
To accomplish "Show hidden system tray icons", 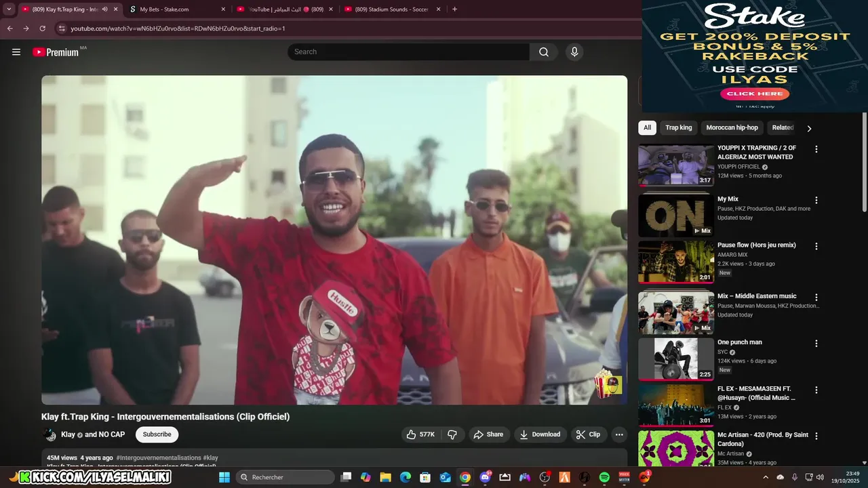I will [766, 477].
